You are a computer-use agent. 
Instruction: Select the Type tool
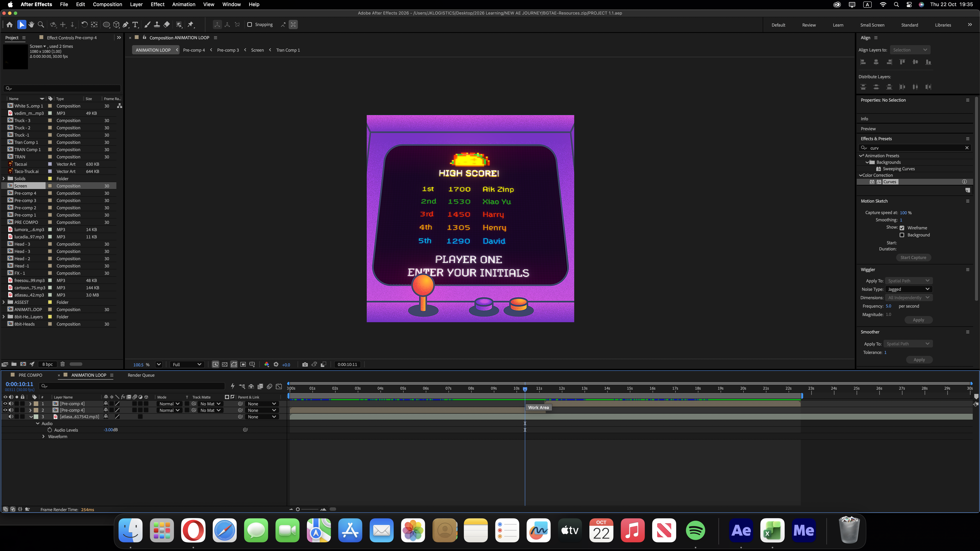tap(135, 25)
